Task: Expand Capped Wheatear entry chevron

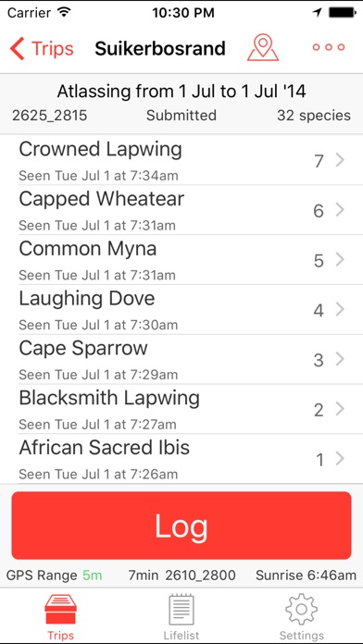Action: pyautogui.click(x=340, y=210)
